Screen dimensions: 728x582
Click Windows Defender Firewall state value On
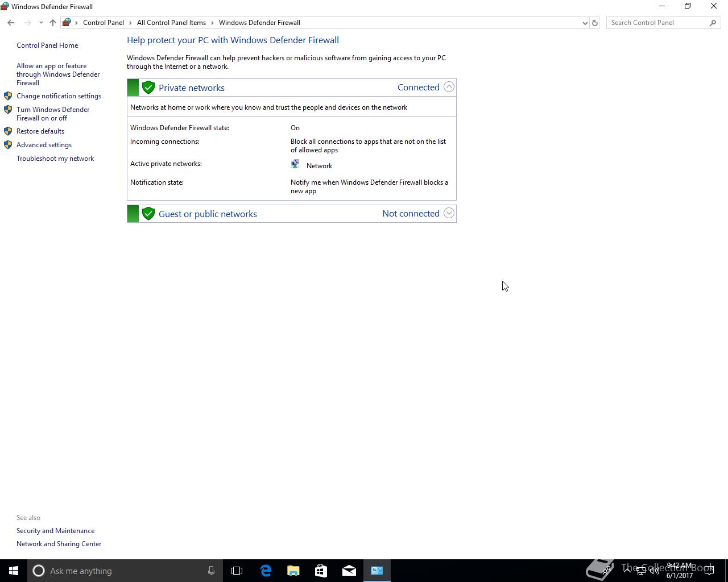pyautogui.click(x=295, y=128)
